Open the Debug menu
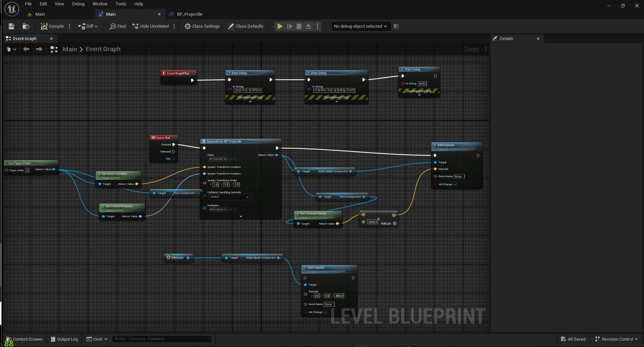The image size is (644, 347). 78,4
